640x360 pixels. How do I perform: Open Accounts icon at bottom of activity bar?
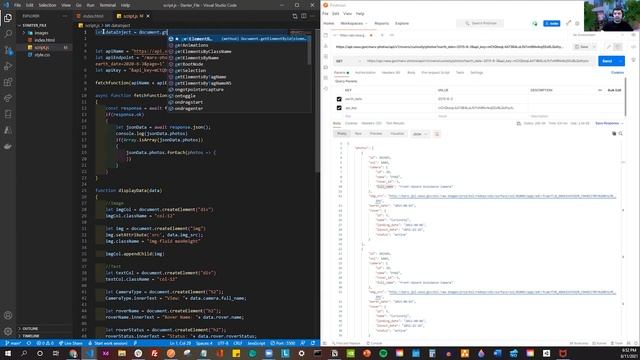coord(8,316)
